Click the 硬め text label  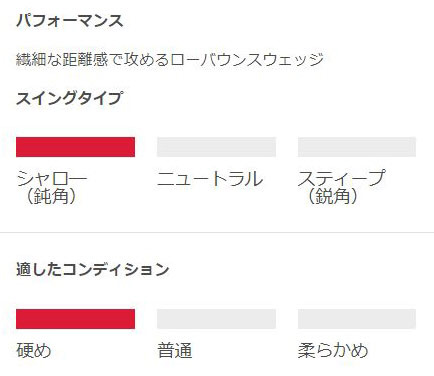click(x=34, y=351)
